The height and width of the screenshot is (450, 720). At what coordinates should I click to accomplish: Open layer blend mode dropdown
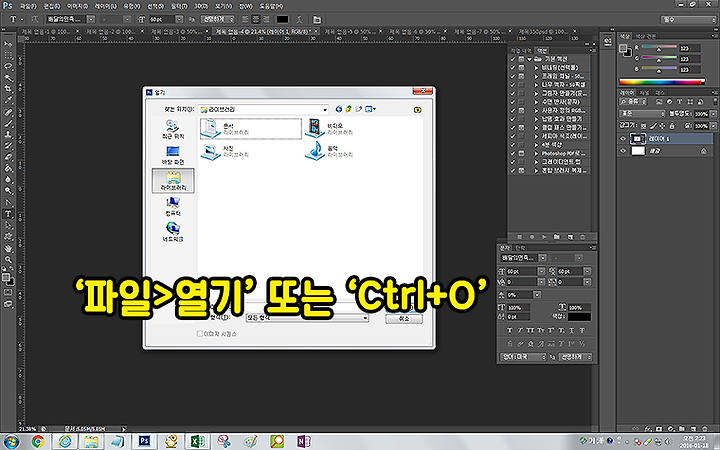(641, 113)
